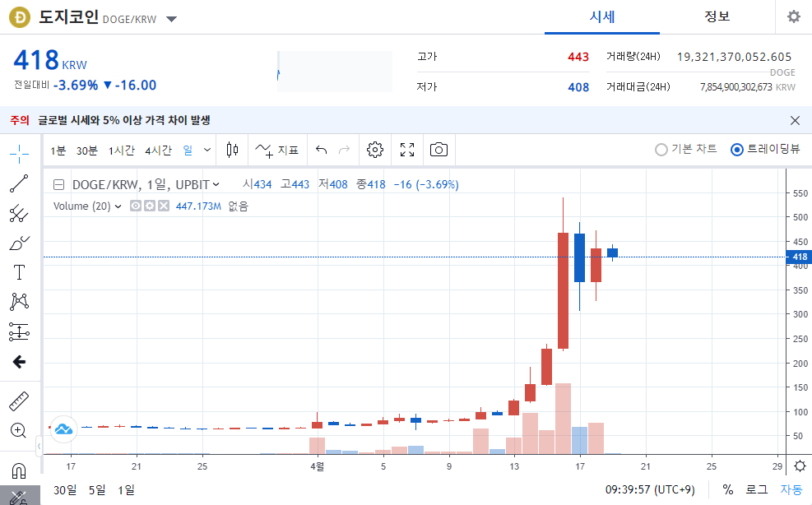
Task: Undo the last chart action
Action: pos(321,151)
